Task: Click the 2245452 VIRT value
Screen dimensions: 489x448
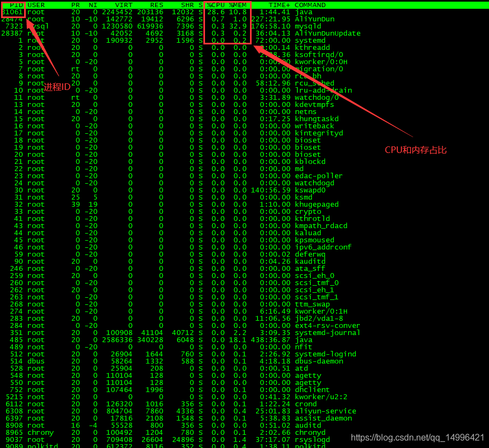Action: click(x=117, y=12)
